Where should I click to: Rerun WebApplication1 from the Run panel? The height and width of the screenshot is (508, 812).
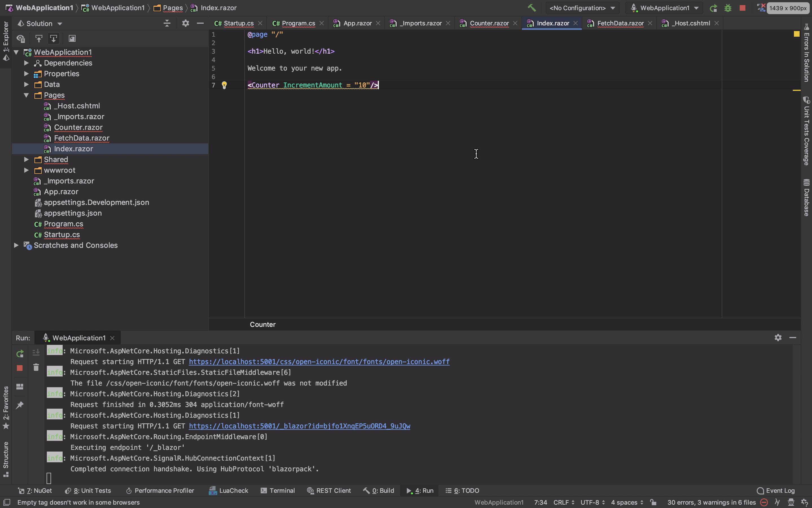(x=20, y=353)
